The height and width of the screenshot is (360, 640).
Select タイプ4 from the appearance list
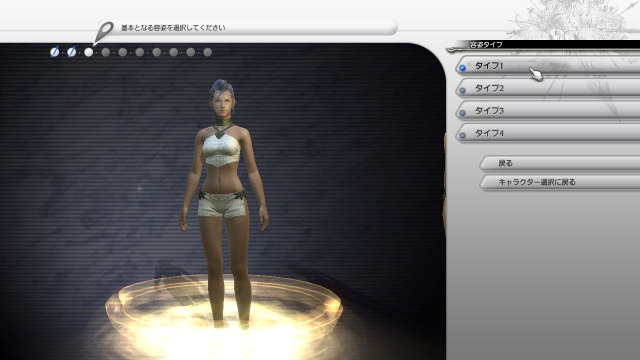(548, 133)
